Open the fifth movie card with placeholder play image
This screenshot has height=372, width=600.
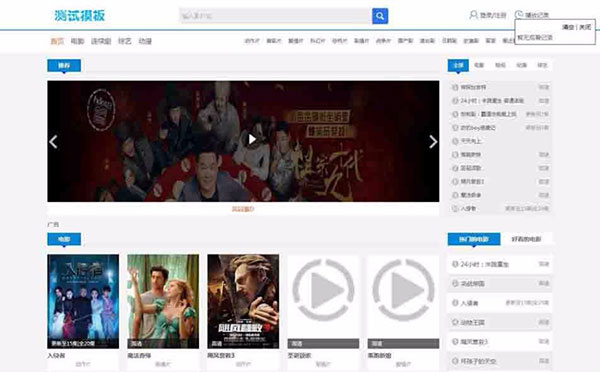(403, 301)
